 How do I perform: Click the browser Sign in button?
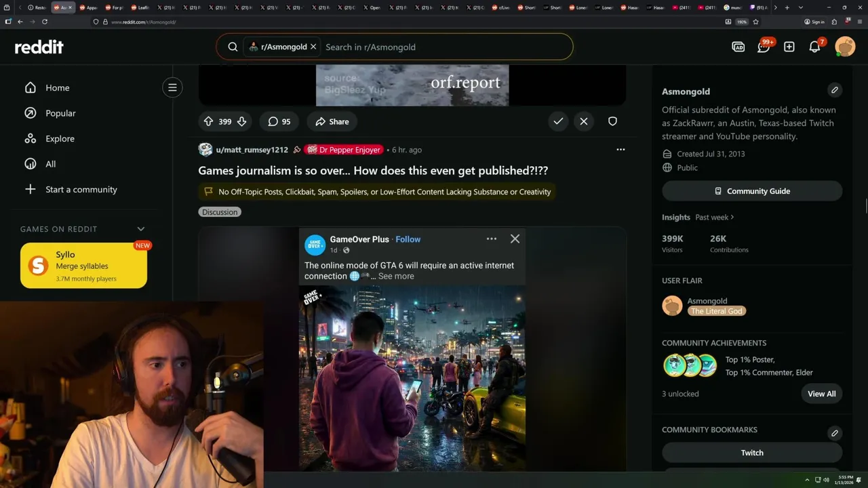pos(814,22)
